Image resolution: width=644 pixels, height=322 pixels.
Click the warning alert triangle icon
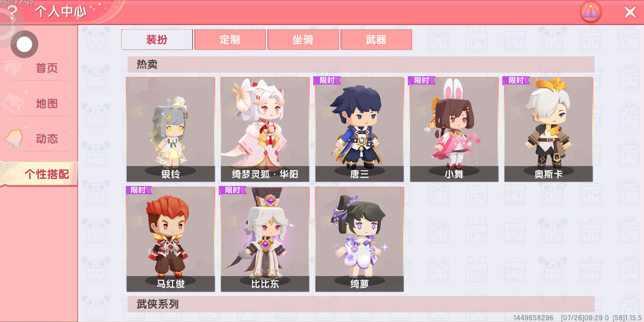click(x=591, y=12)
